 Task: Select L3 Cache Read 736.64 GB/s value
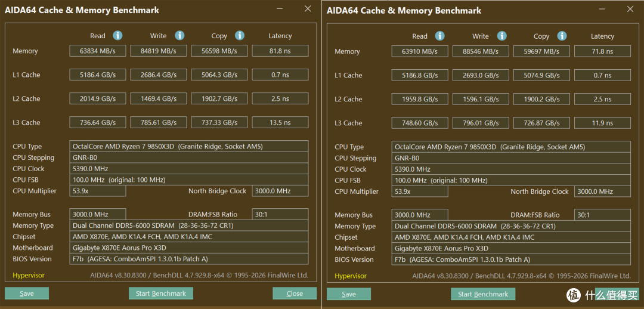98,122
